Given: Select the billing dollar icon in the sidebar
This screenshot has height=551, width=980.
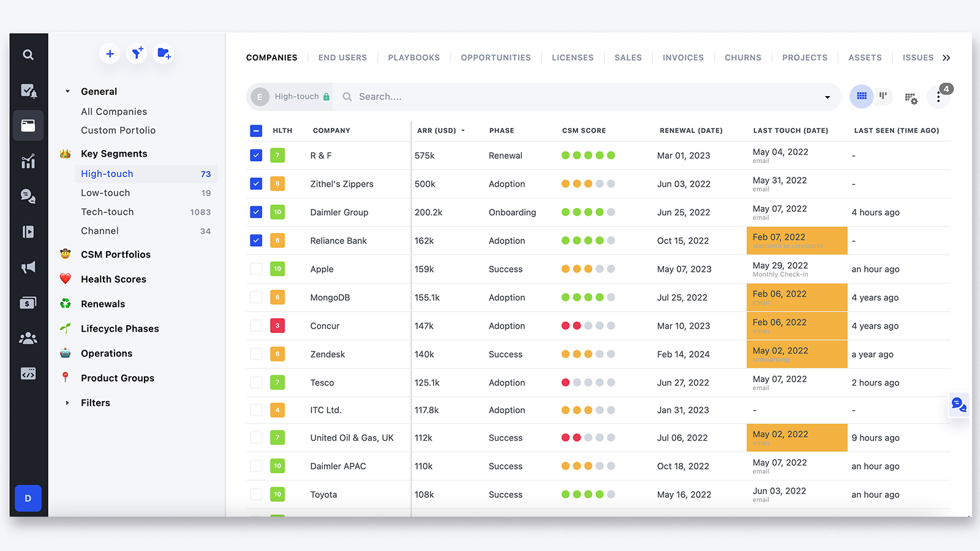Looking at the screenshot, I should pyautogui.click(x=28, y=302).
